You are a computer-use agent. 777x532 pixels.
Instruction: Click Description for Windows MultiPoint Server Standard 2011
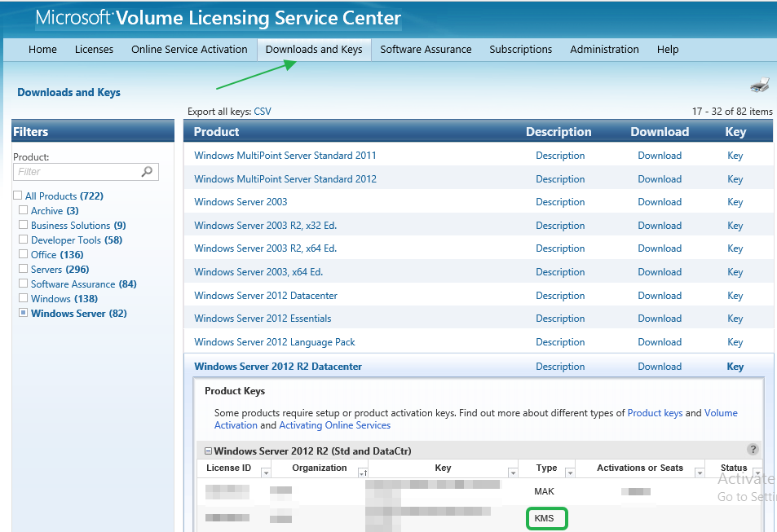(560, 156)
